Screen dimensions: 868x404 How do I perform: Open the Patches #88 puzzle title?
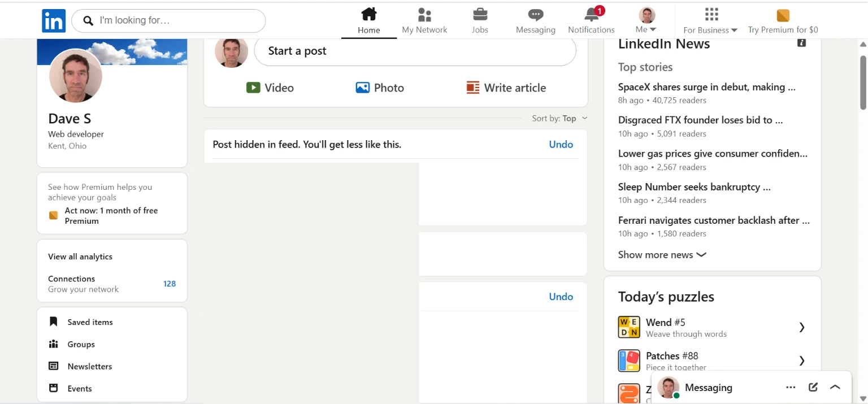click(x=672, y=355)
